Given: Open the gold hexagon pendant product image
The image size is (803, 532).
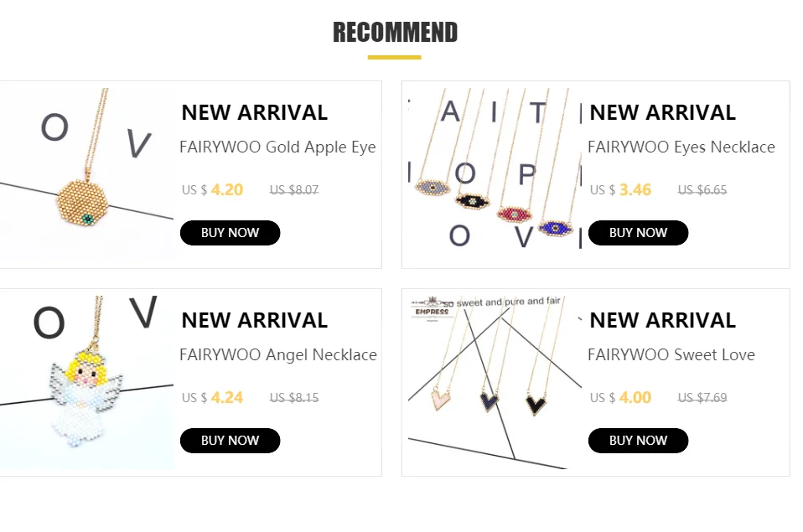Looking at the screenshot, I should point(87,174).
